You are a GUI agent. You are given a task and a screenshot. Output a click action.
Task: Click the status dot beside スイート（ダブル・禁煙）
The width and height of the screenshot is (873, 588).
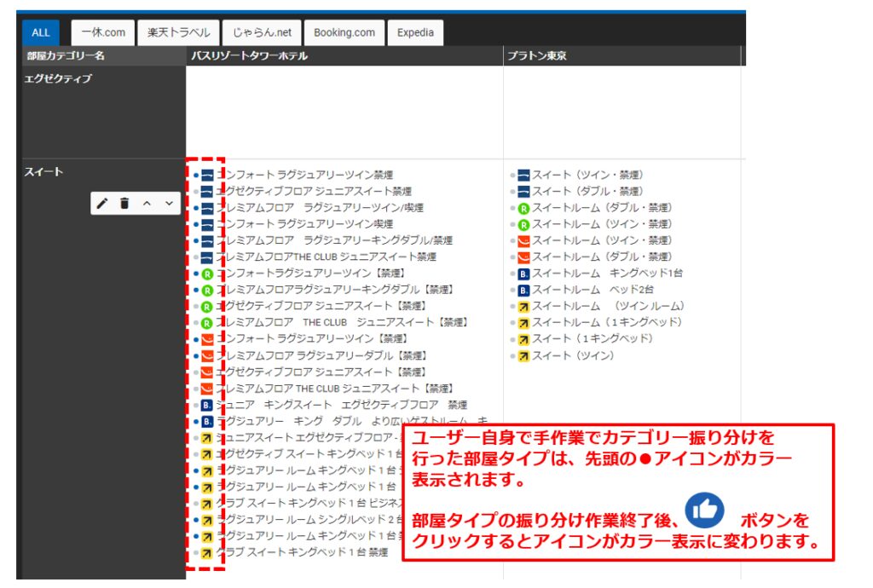513,192
